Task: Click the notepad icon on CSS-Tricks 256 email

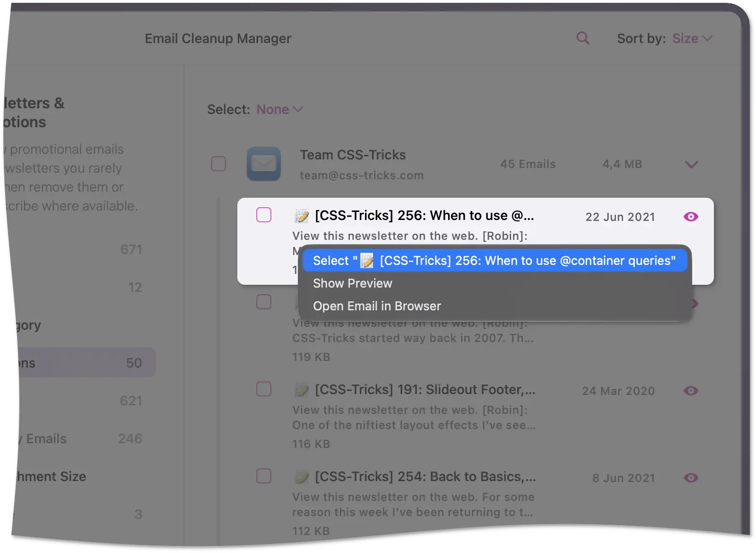Action: pyautogui.click(x=302, y=216)
